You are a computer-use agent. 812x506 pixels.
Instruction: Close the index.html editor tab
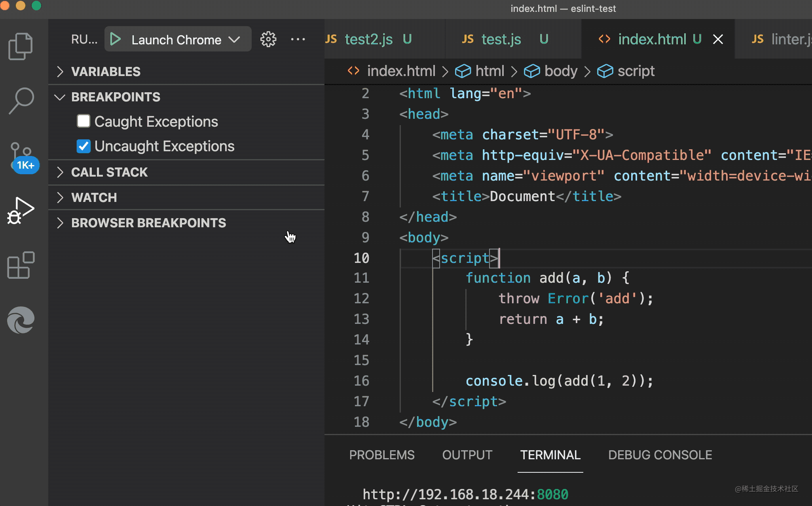[x=718, y=39]
